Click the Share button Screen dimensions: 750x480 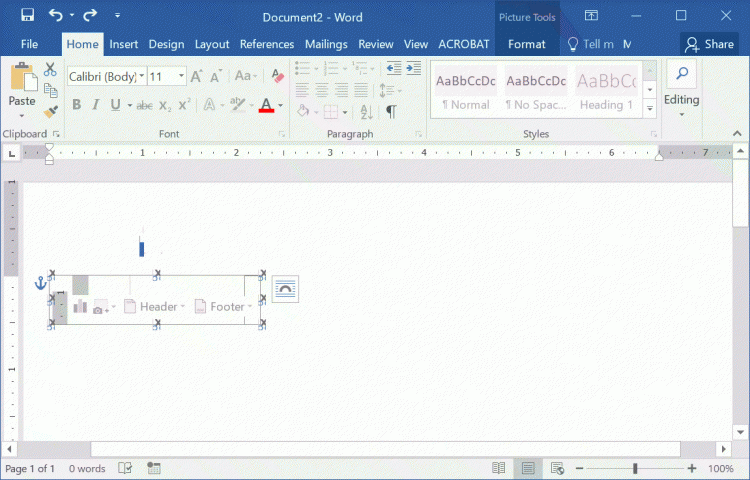(709, 44)
